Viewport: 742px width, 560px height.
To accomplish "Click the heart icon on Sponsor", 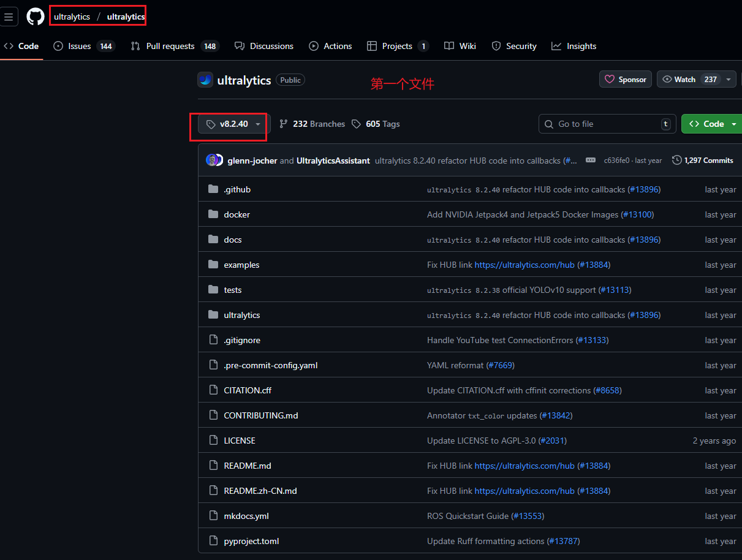I will tap(610, 80).
